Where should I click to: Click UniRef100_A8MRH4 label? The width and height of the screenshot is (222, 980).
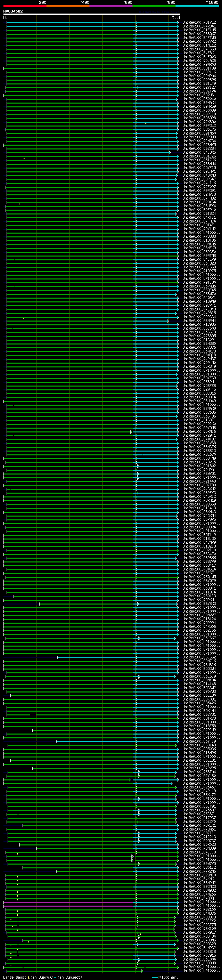[x=199, y=321]
